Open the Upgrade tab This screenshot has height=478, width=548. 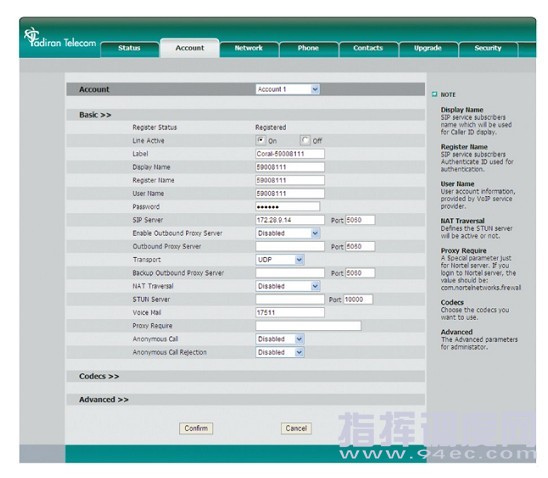[x=428, y=49]
